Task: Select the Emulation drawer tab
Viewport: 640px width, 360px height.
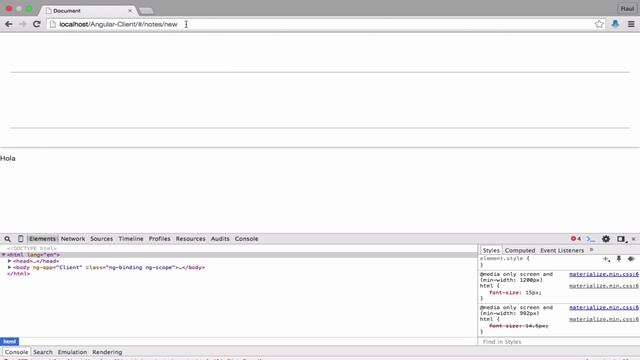Action: coord(72,352)
